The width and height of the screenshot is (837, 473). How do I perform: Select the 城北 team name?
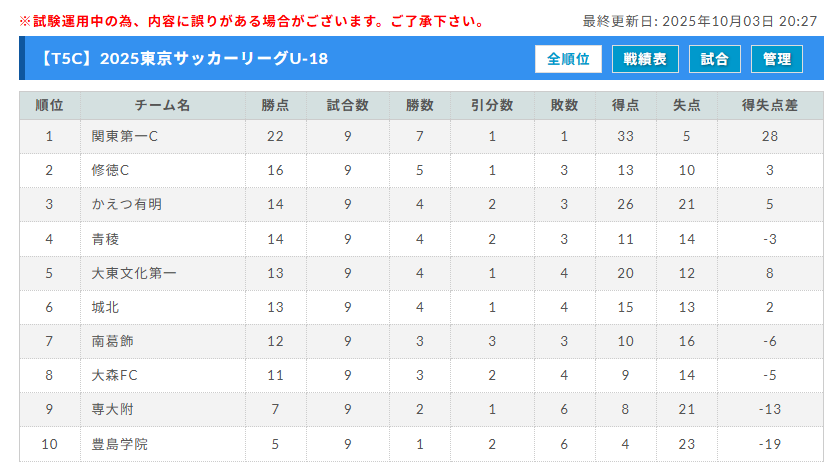tap(105, 307)
